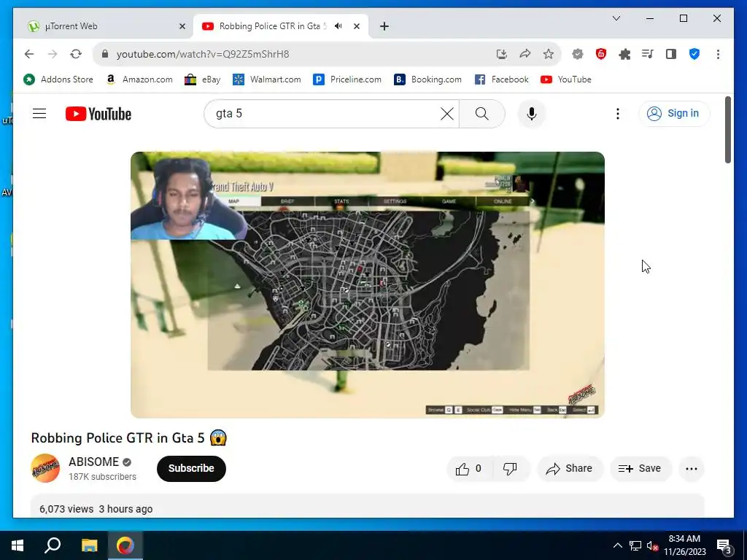
Task: Open taskbar search
Action: pos(53,545)
